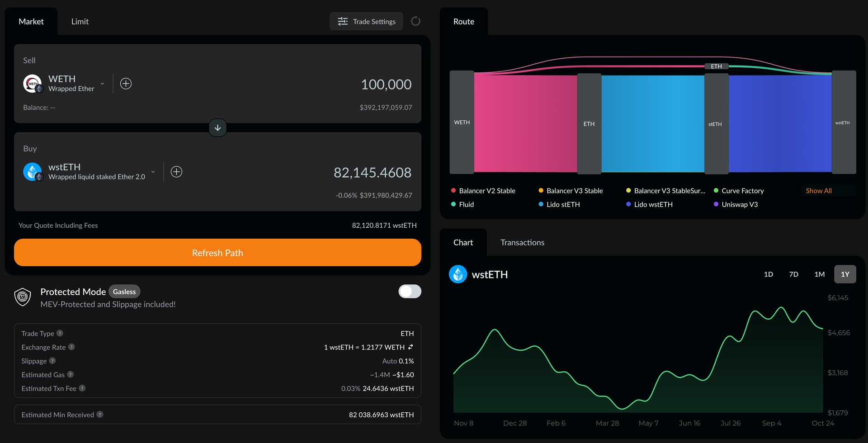Click the min received 82 038.6963 wstETH
Image resolution: width=868 pixels, height=443 pixels.
(x=381, y=415)
